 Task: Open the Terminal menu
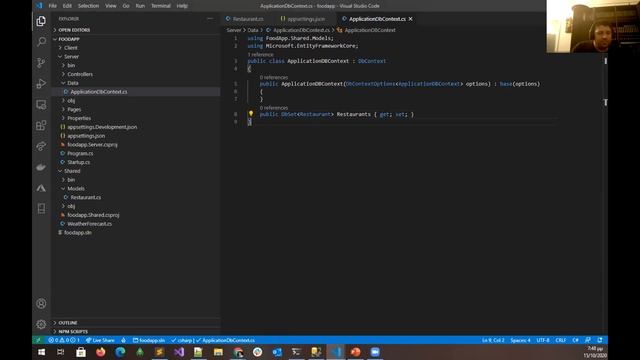click(x=161, y=6)
